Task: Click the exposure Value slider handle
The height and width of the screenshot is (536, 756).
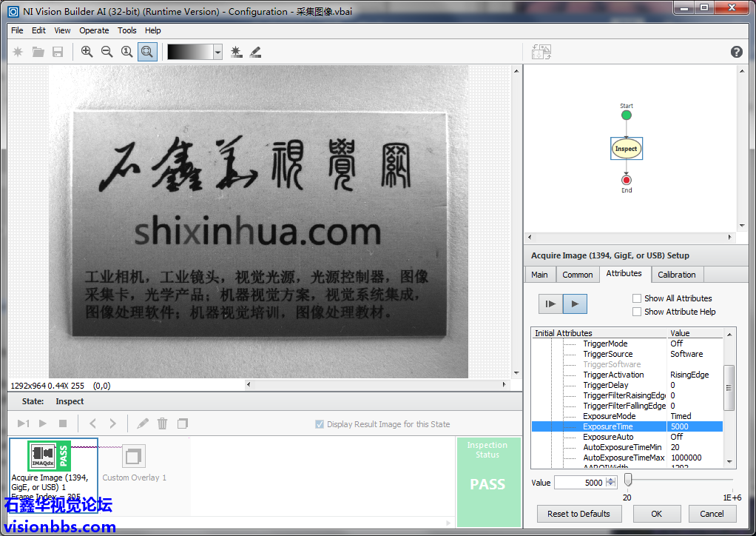Action: (x=628, y=480)
